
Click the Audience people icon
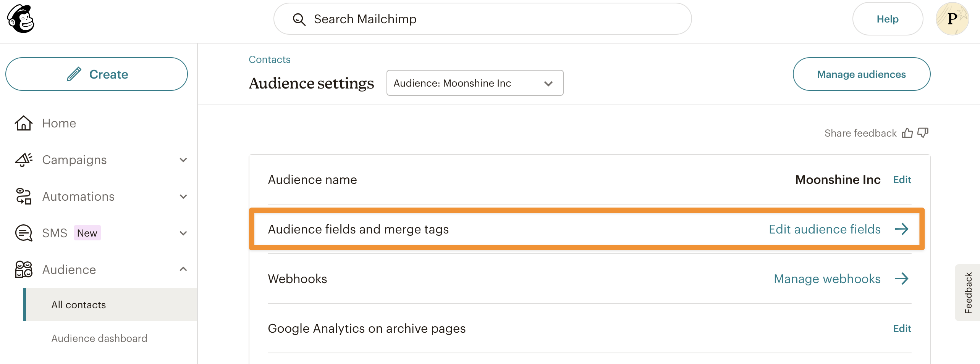click(24, 270)
